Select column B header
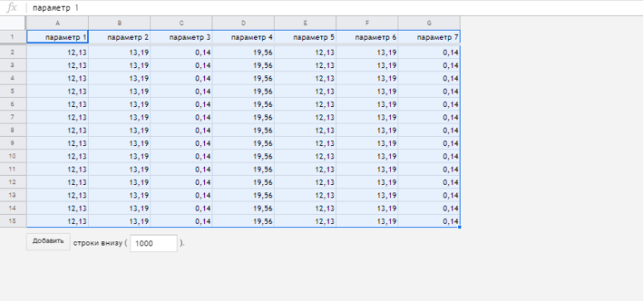 click(x=120, y=23)
